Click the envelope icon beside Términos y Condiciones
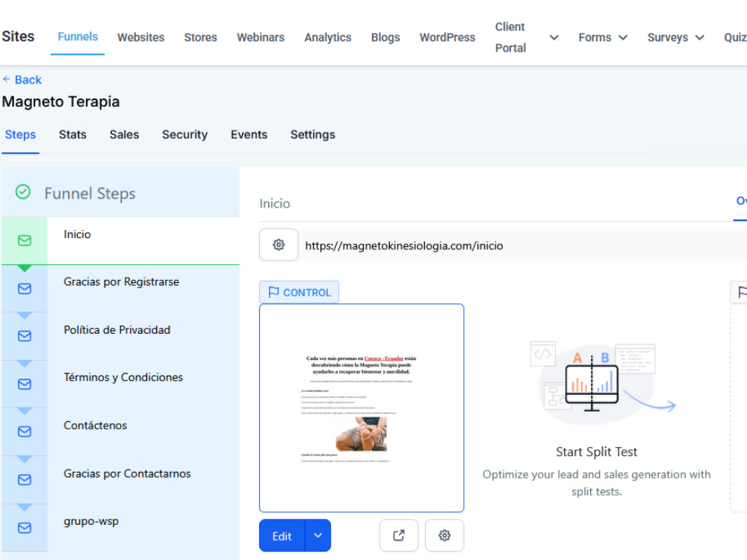This screenshot has height=560, width=747. (x=25, y=385)
